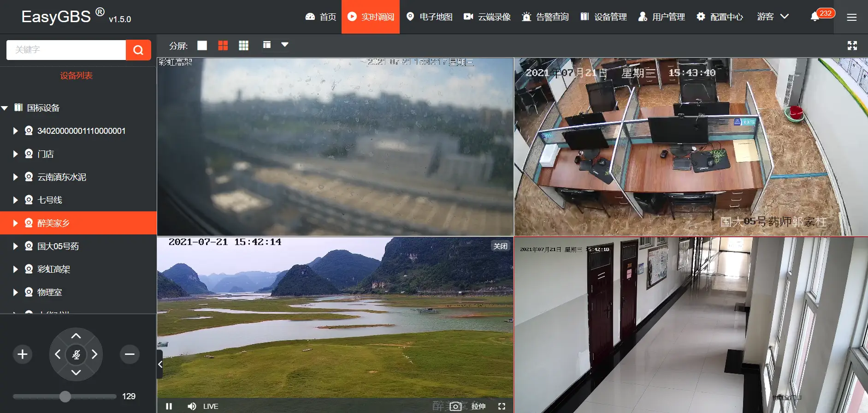Open the notification bell alerts
The width and height of the screenshot is (868, 413).
tap(815, 17)
